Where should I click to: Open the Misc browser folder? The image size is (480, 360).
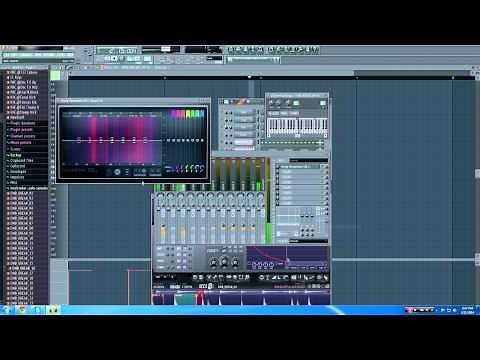point(13,182)
